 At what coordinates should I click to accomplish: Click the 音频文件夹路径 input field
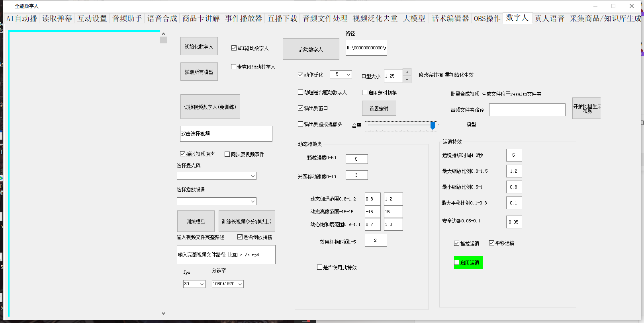tap(527, 110)
